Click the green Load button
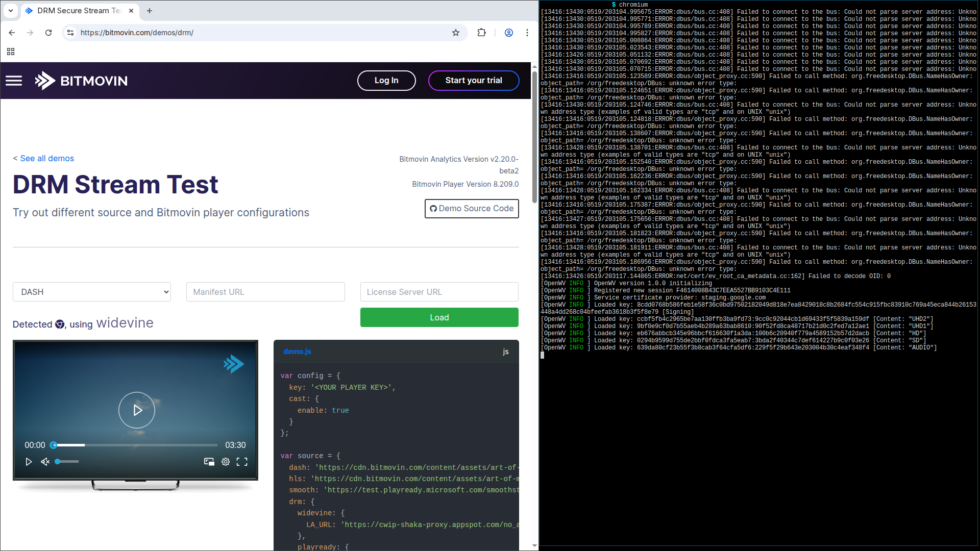The image size is (980, 551). pos(439,317)
